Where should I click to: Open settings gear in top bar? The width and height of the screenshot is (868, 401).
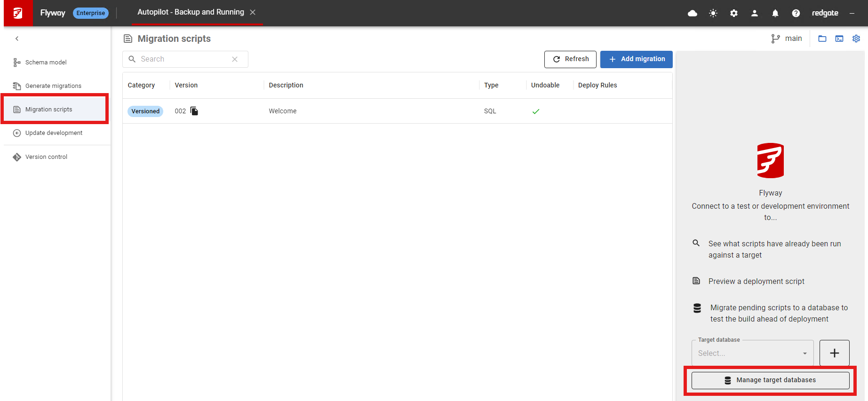pyautogui.click(x=733, y=13)
